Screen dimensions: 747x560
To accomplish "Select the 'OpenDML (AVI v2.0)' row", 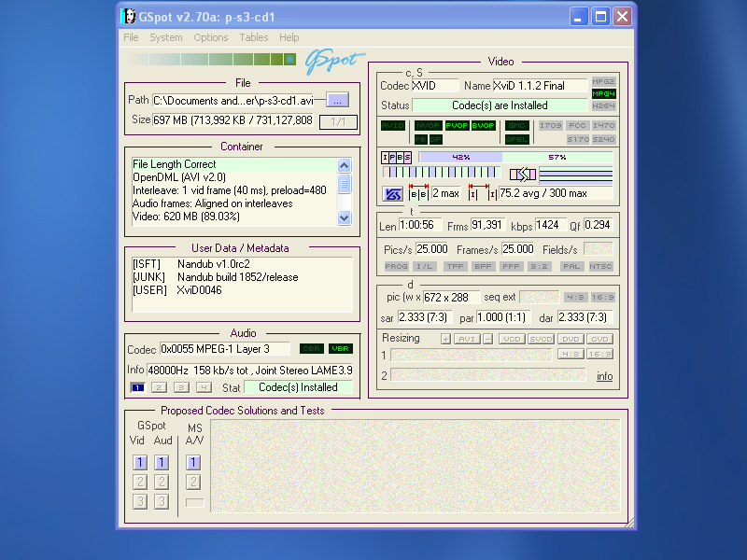I will [x=234, y=177].
